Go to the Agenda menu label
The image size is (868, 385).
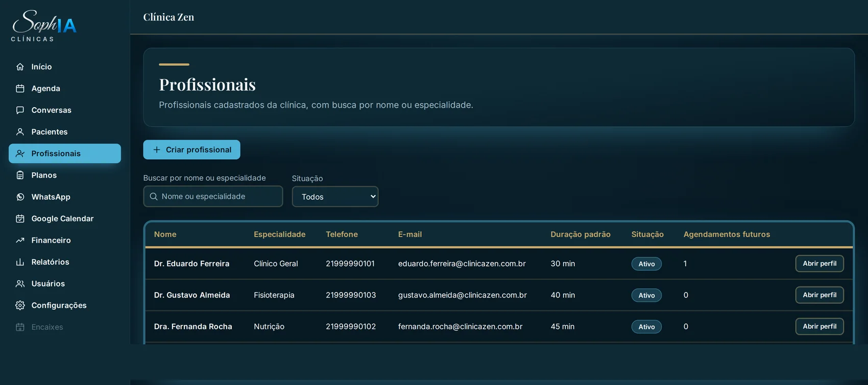pos(45,88)
